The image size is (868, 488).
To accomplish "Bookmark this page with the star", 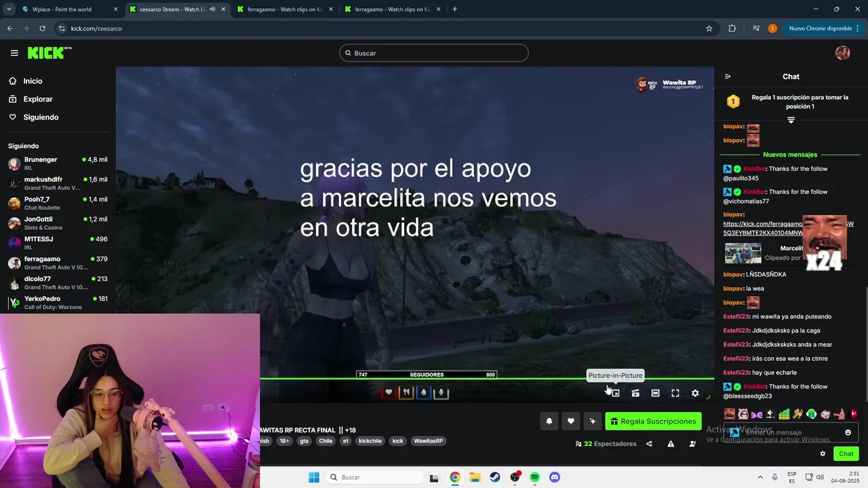I will click(x=709, y=28).
